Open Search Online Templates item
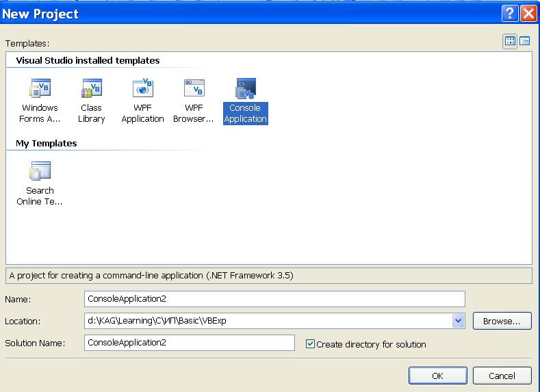The image size is (540, 392). tap(40, 183)
